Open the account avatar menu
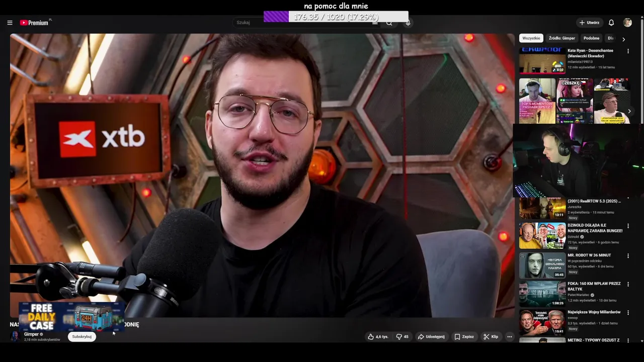Image resolution: width=644 pixels, height=362 pixels. point(627,23)
